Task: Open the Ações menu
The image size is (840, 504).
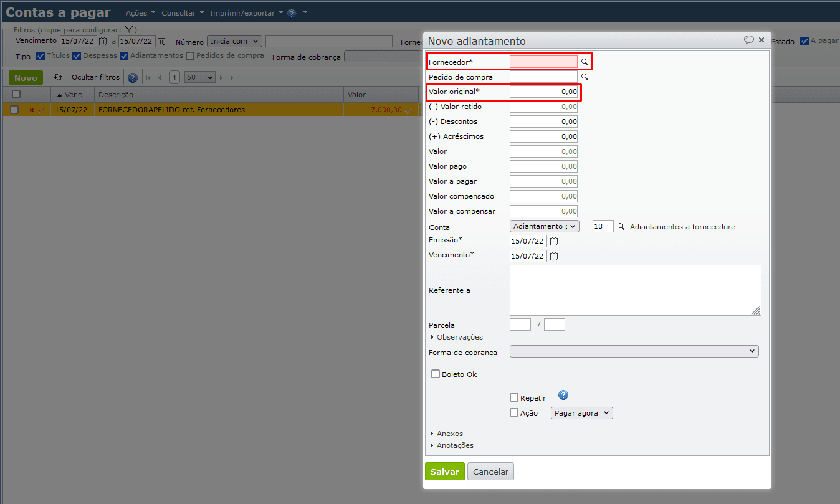Action: (x=141, y=13)
